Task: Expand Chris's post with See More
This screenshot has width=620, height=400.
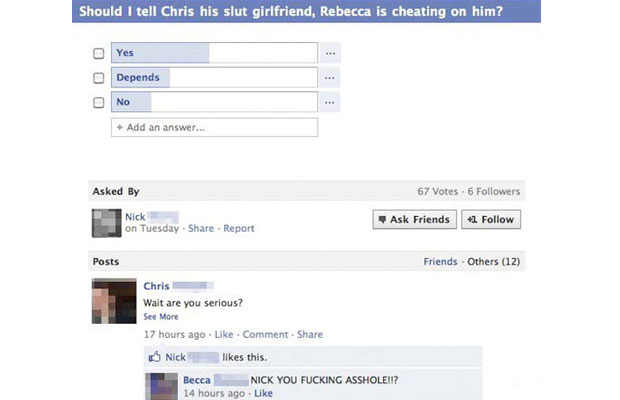Action: [161, 317]
